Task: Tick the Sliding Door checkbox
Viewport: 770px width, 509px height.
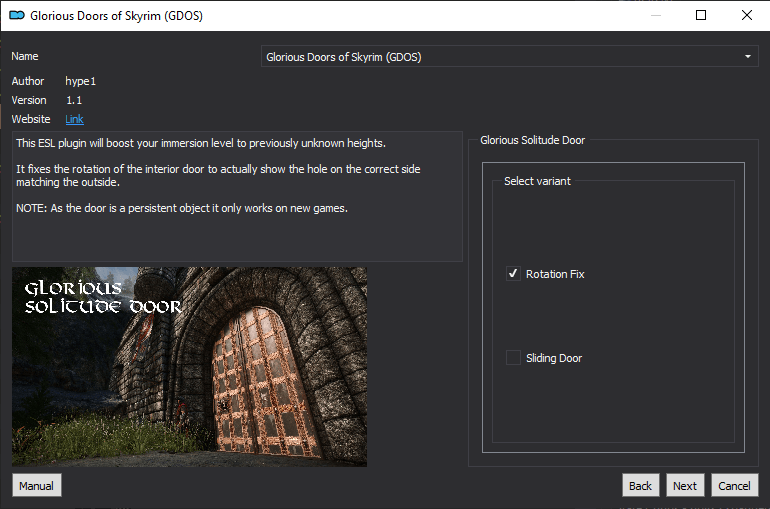Action: click(513, 358)
